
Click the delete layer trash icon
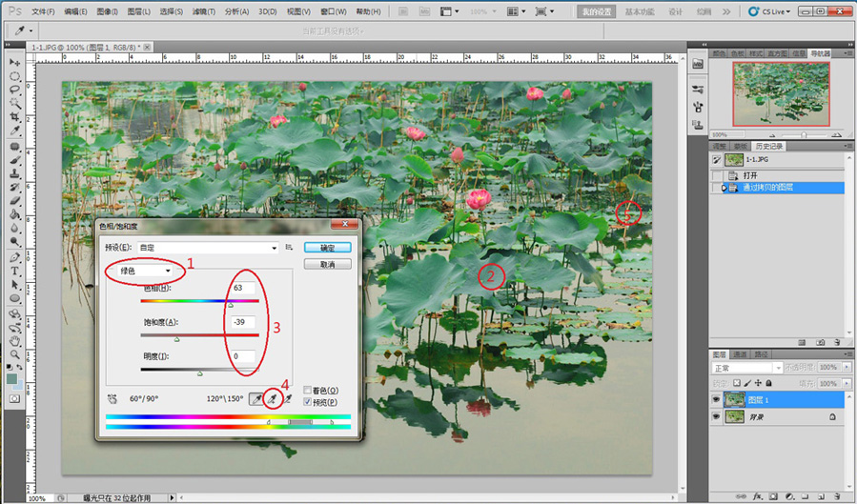pyautogui.click(x=837, y=497)
